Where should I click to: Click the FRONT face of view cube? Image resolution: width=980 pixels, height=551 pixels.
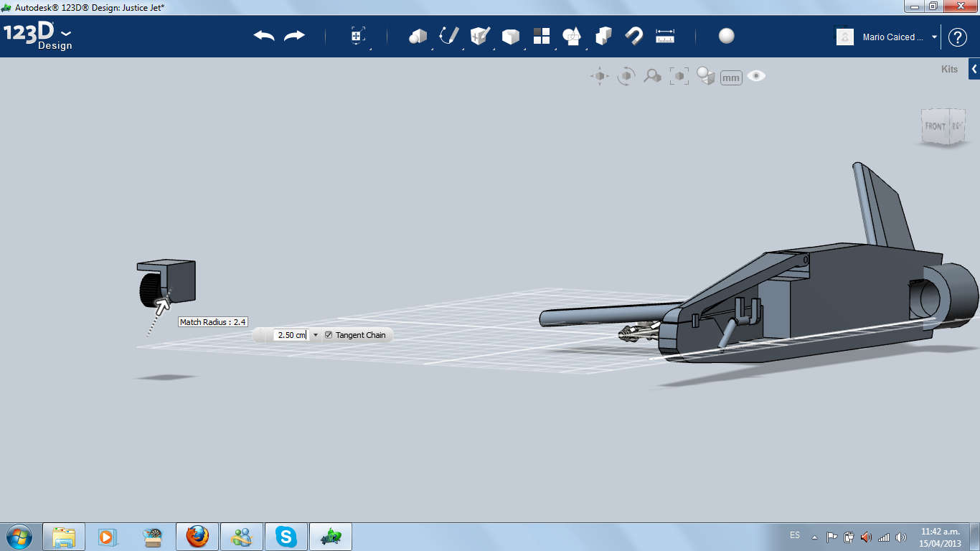(935, 126)
